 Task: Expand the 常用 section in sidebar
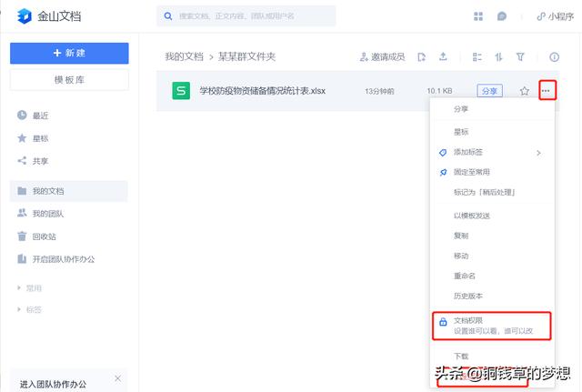(19, 287)
